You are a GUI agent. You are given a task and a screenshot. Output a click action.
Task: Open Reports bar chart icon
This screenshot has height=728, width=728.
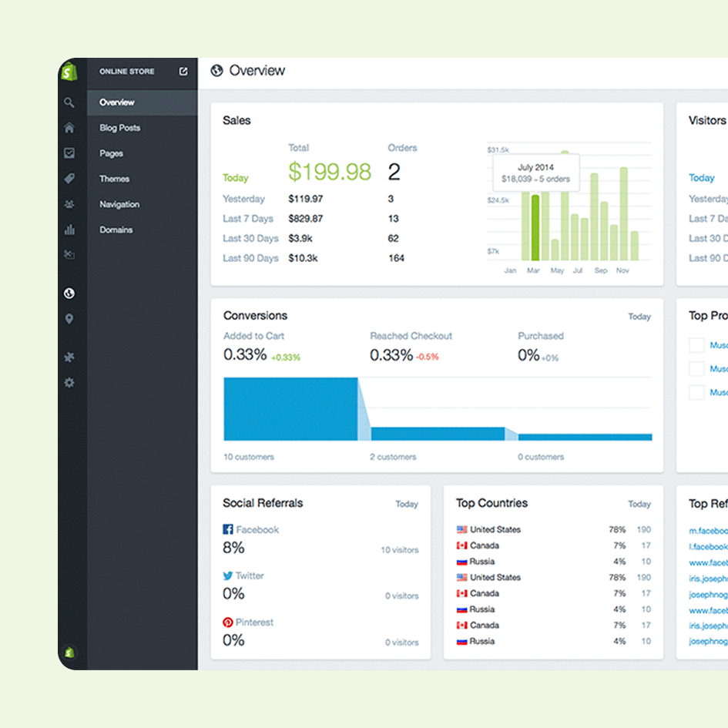[x=69, y=230]
